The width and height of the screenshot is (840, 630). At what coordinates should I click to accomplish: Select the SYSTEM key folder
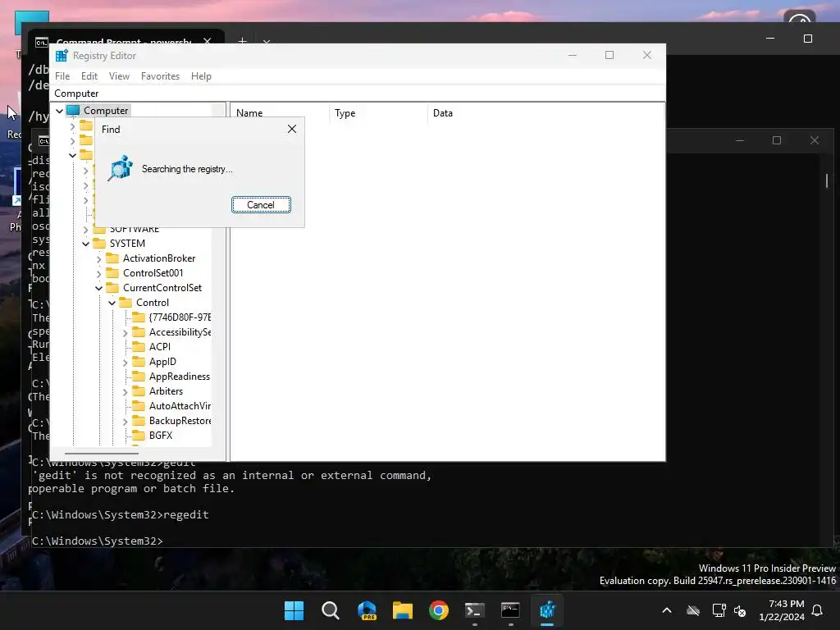(x=127, y=243)
